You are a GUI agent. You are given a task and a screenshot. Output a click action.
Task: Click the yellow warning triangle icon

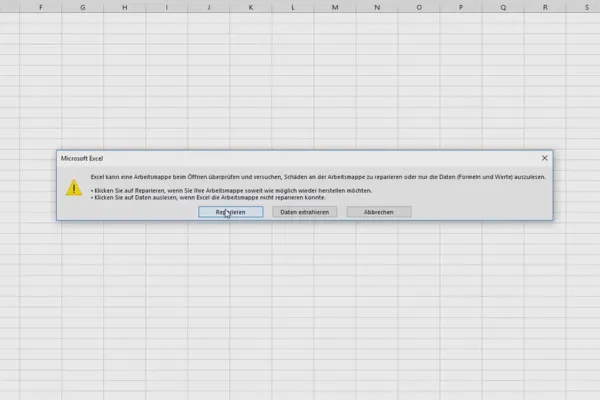click(x=73, y=188)
